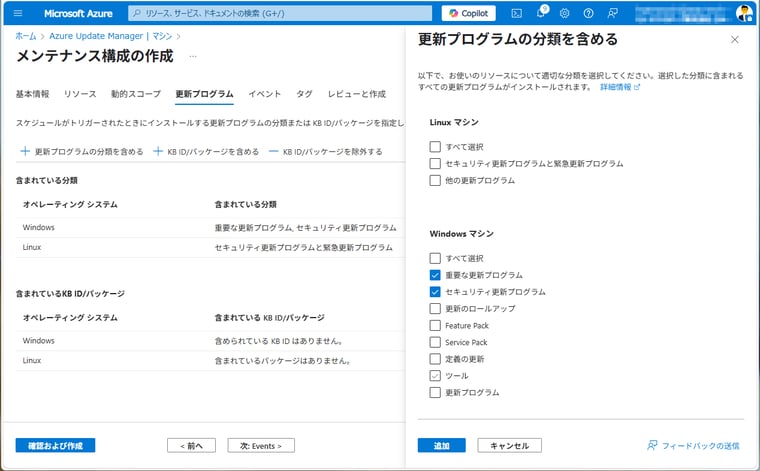Viewport: 760px width, 471px height.
Task: Open the header feedback icon
Action: tap(612, 14)
